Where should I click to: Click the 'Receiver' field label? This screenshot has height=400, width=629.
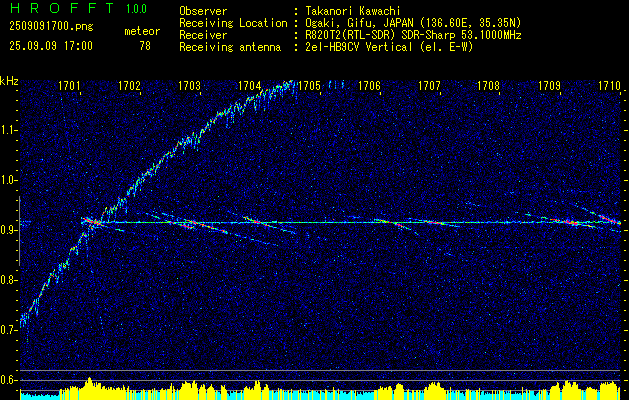point(203,35)
